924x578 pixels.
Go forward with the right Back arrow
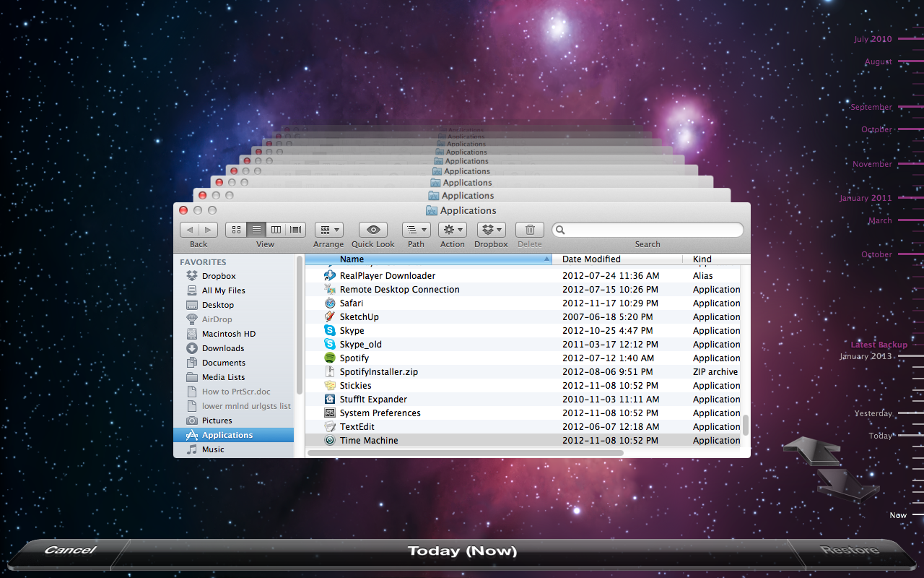point(208,230)
